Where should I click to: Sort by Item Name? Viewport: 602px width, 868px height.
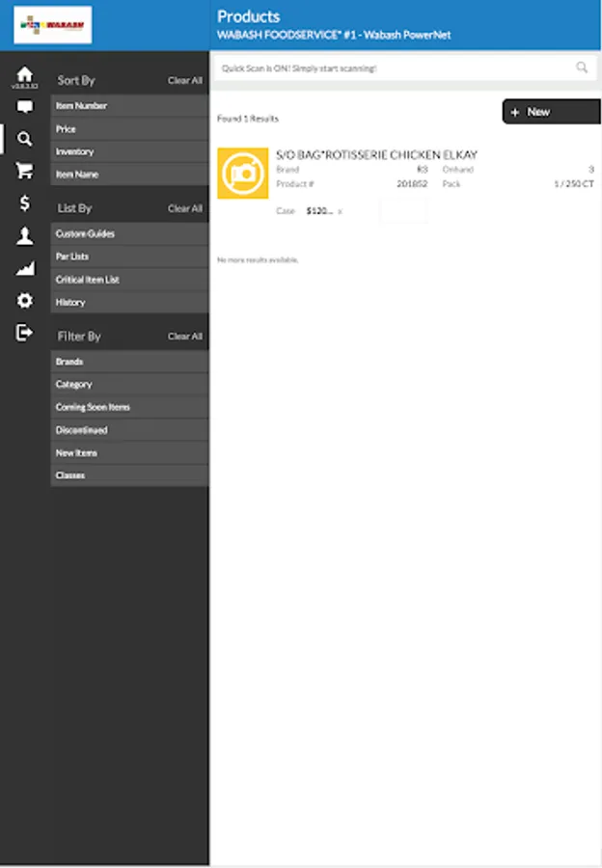click(x=129, y=175)
